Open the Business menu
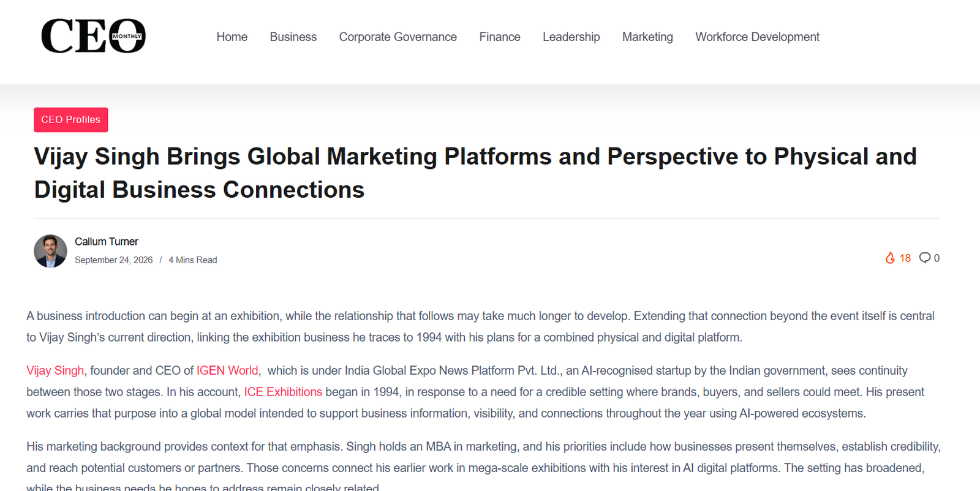 tap(293, 37)
